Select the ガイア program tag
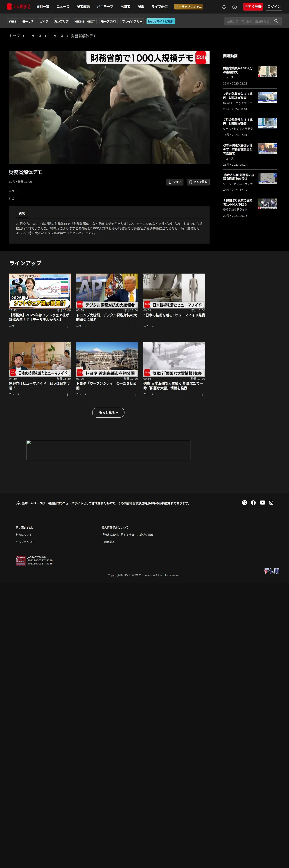 click(44, 21)
